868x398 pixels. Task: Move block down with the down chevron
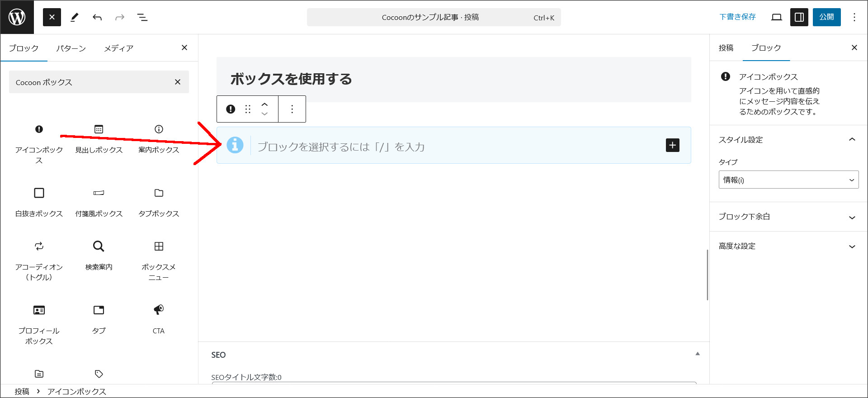click(264, 114)
